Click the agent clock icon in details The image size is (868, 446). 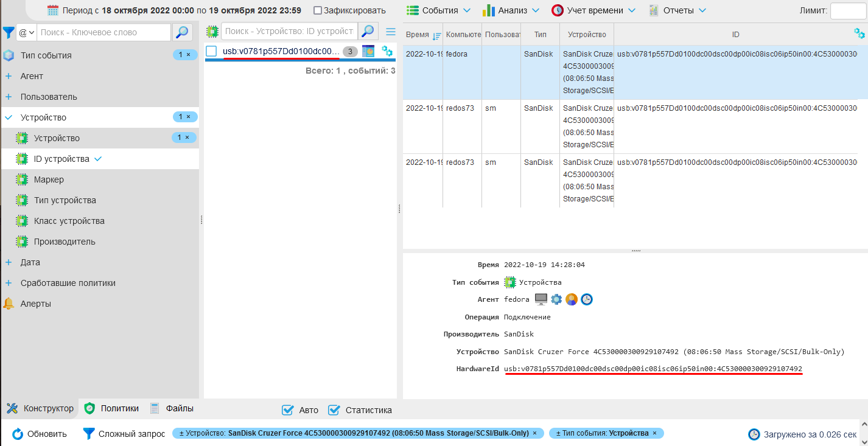click(586, 299)
